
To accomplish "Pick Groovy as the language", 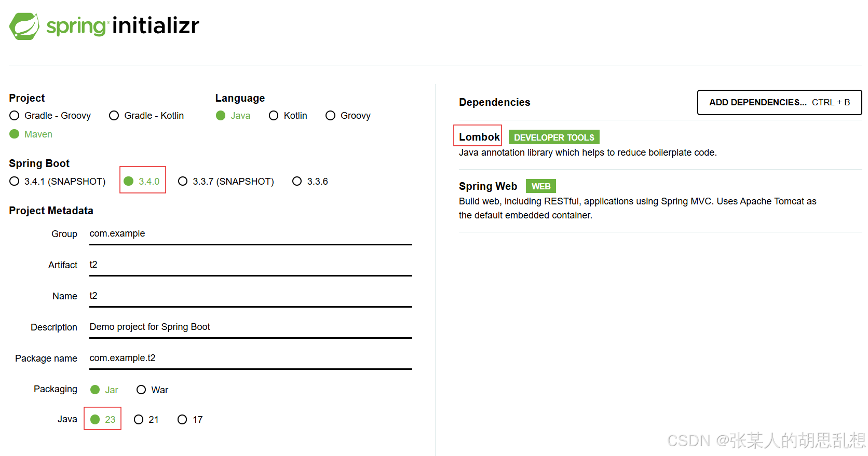I will click(x=348, y=116).
